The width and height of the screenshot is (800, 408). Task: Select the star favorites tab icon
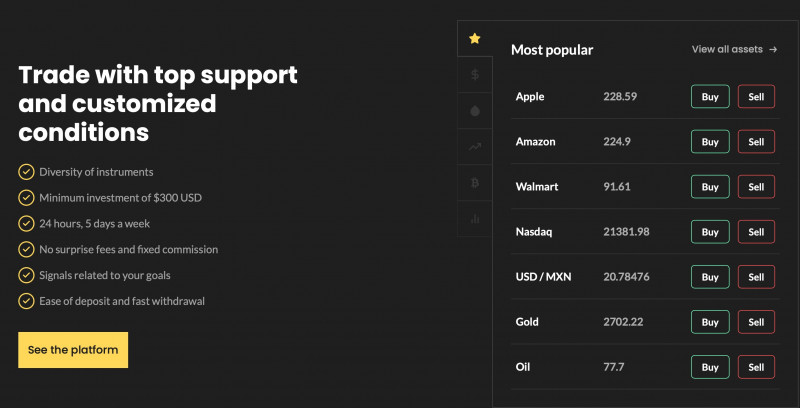pyautogui.click(x=474, y=38)
